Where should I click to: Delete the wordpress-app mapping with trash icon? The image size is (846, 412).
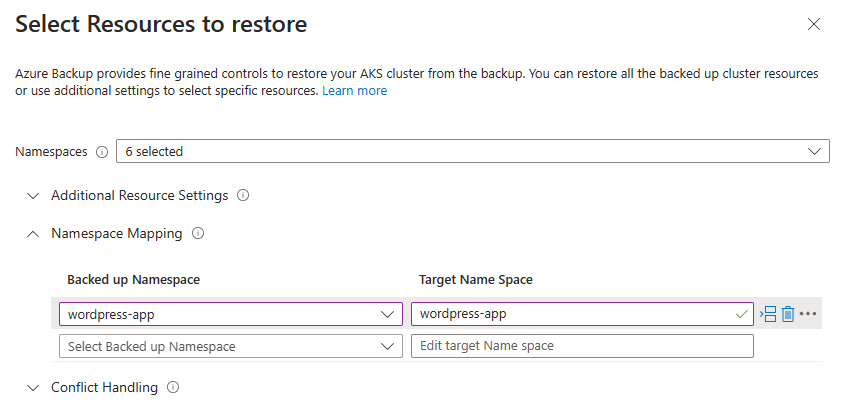788,314
